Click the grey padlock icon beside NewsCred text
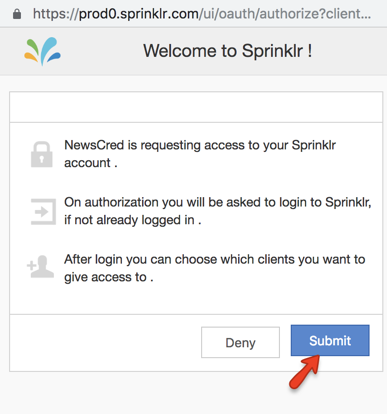 [42, 154]
